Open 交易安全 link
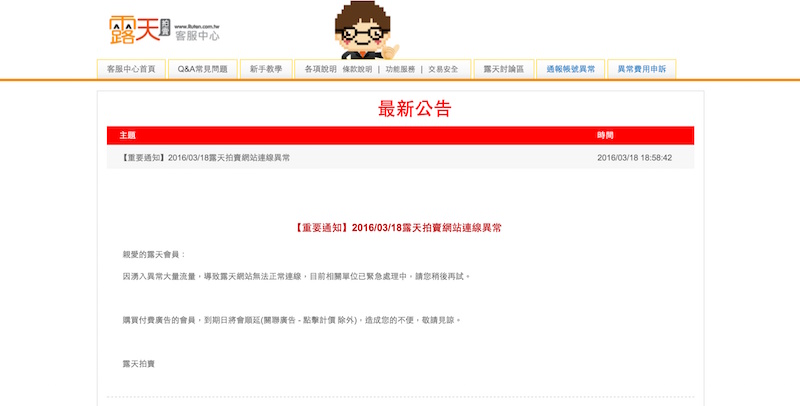The height and width of the screenshot is (406, 800). tap(443, 69)
